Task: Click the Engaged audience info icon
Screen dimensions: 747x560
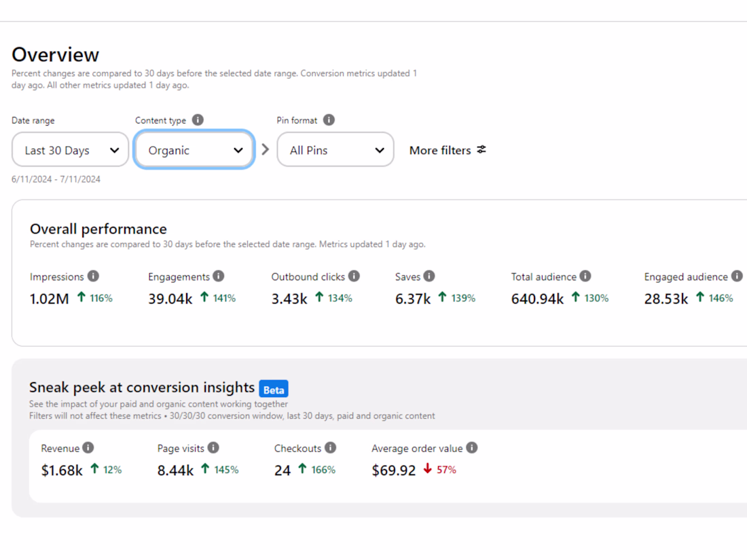Action: click(736, 276)
